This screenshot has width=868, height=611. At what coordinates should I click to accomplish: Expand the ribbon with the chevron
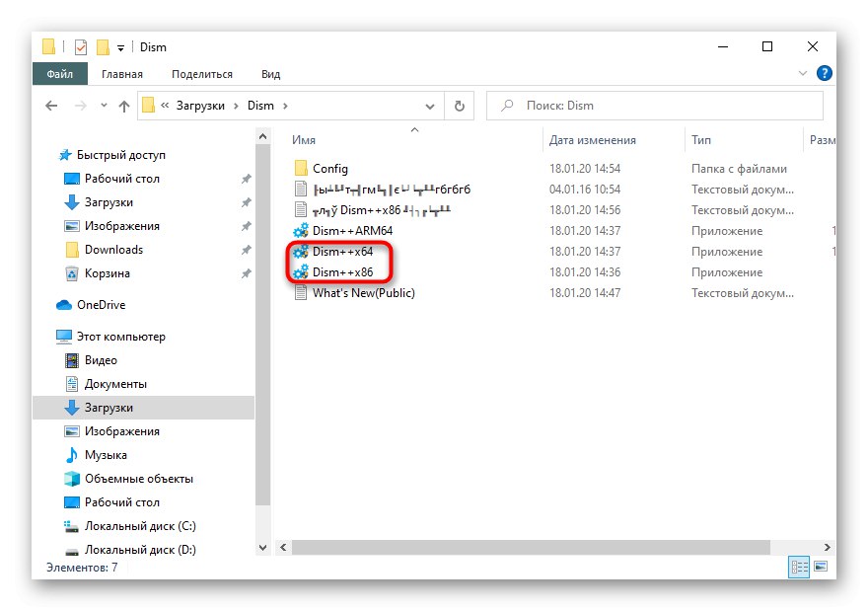tap(803, 73)
